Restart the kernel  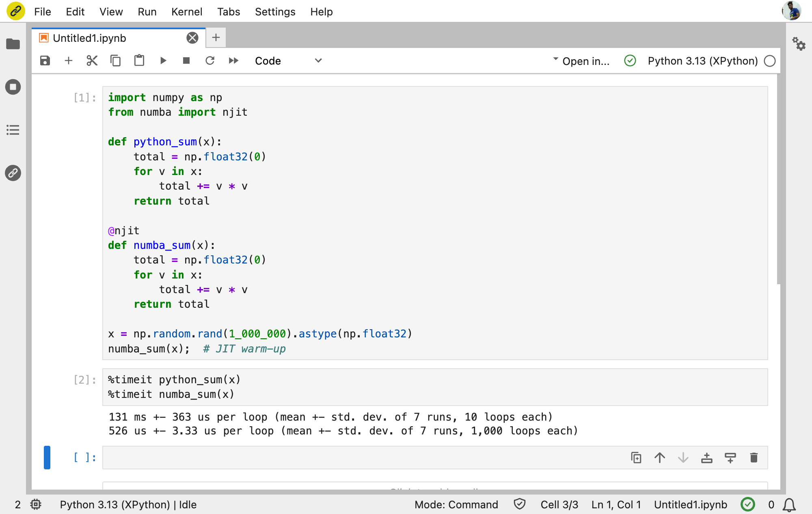coord(210,61)
